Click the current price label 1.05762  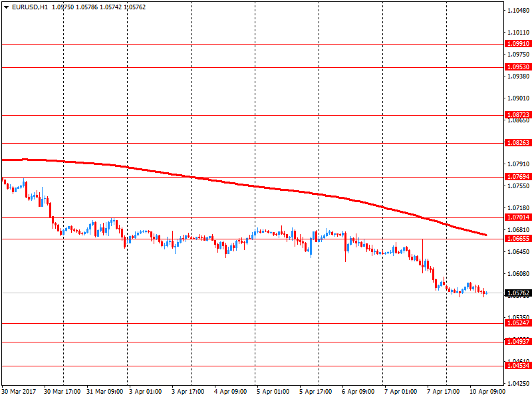[x=518, y=293]
